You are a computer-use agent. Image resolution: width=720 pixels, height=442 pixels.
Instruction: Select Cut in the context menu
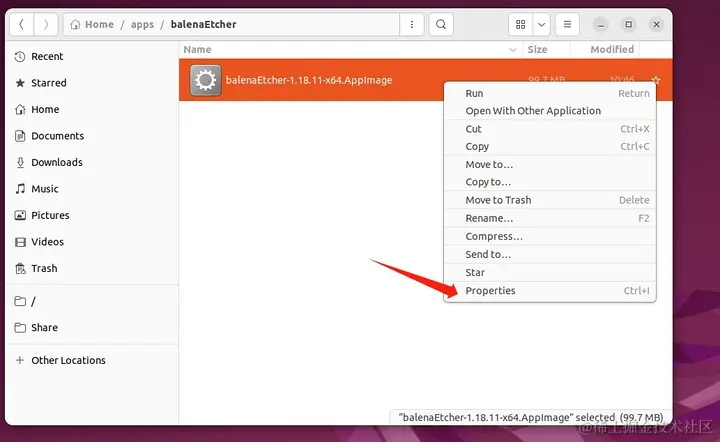[550, 129]
